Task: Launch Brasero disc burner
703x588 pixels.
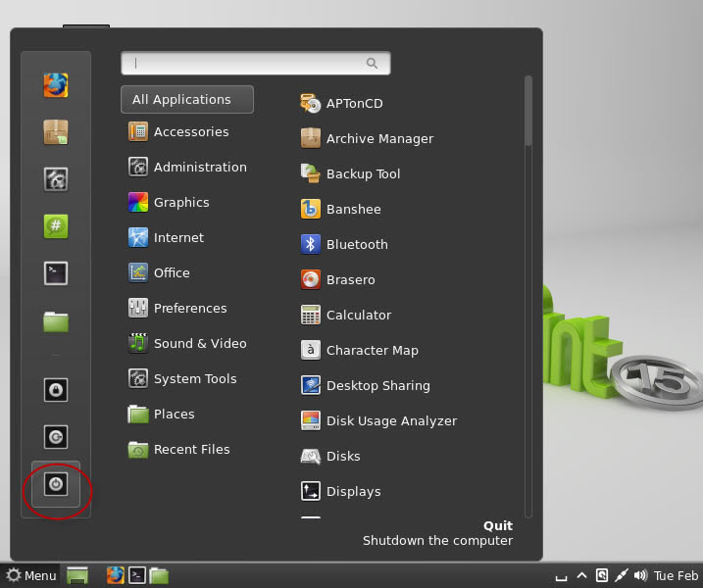Action: (337, 279)
